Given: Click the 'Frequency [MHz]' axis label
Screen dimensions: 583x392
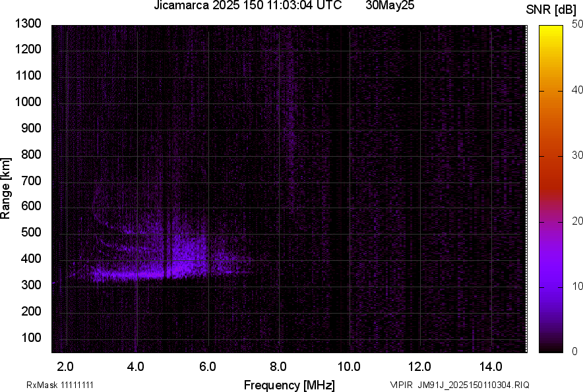Looking at the screenshot, I should pyautogui.click(x=290, y=385).
